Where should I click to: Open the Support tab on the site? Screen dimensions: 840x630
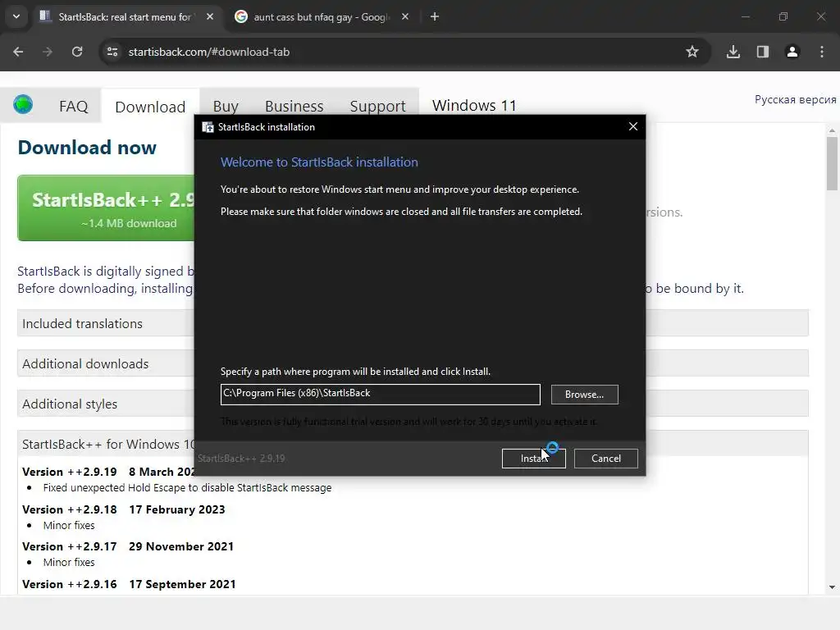point(377,106)
